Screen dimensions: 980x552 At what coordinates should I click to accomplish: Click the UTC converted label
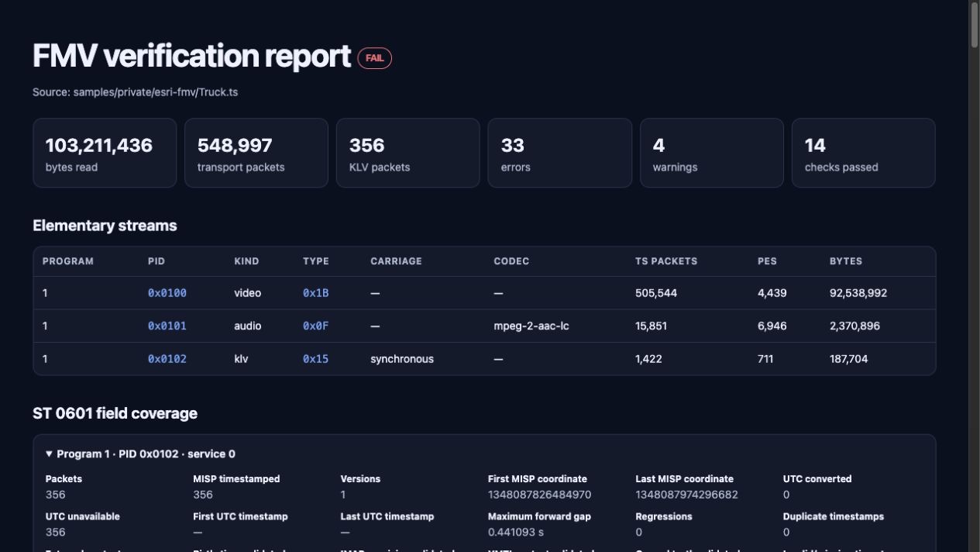pyautogui.click(x=817, y=479)
